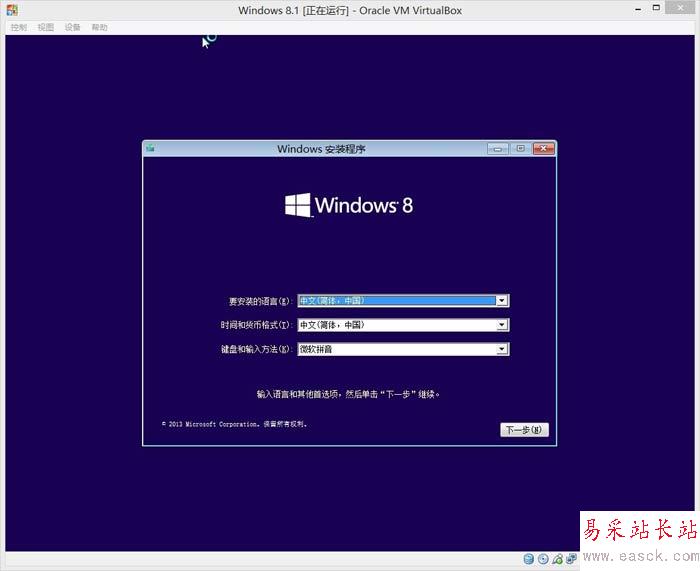
Task: Click the 下一步(N) button
Action: point(524,430)
